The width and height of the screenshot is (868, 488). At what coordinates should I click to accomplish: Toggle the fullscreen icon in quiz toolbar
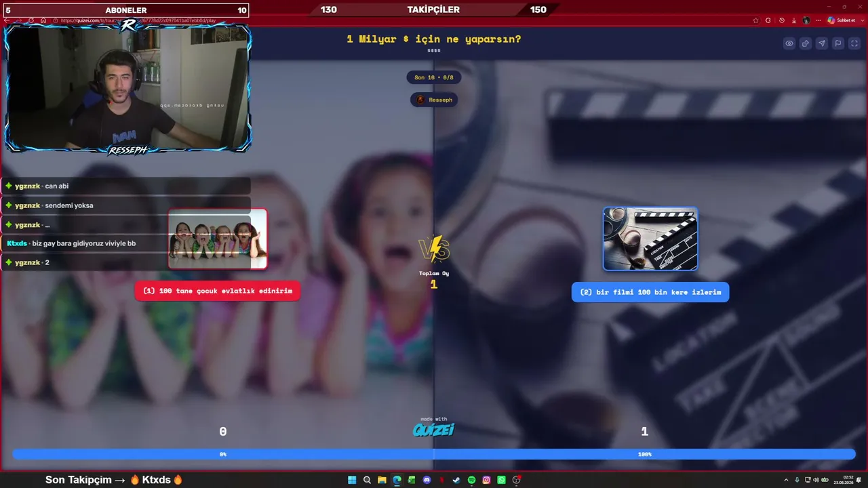854,43
